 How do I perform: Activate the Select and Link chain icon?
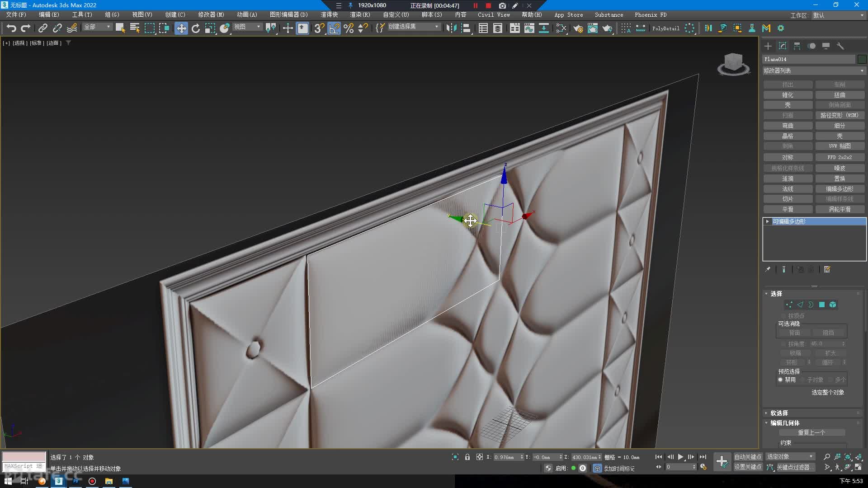42,28
